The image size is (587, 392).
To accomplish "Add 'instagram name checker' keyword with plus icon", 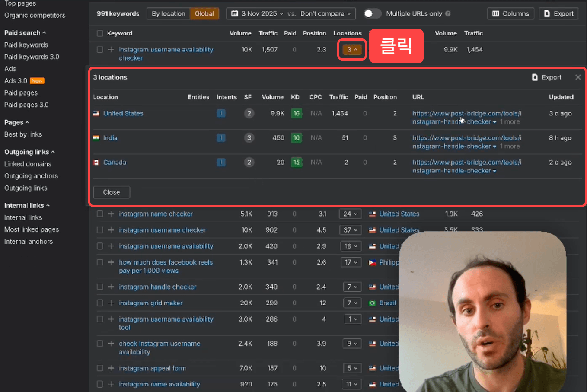I will tap(111, 214).
